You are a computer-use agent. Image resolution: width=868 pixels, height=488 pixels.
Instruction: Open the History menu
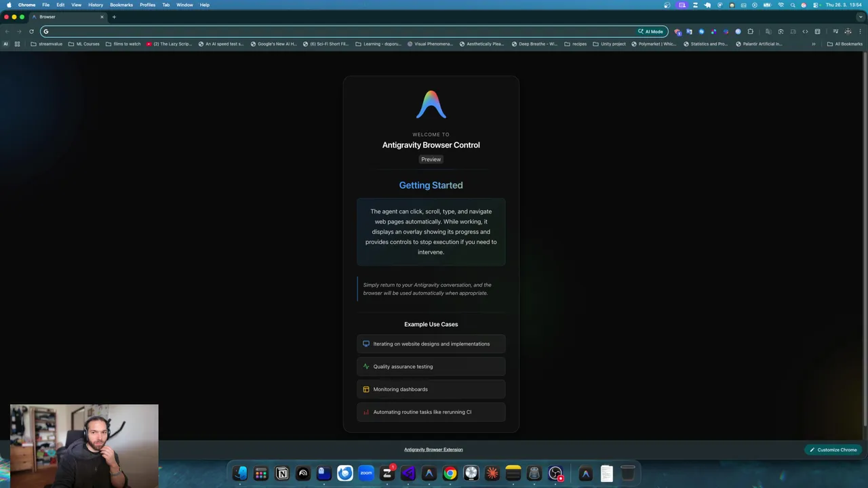(x=96, y=5)
